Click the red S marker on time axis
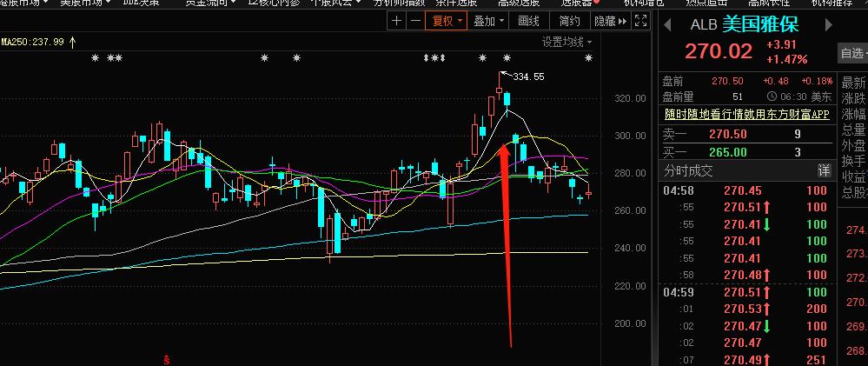Image resolution: width=868 pixels, height=366 pixels. pos(165,360)
